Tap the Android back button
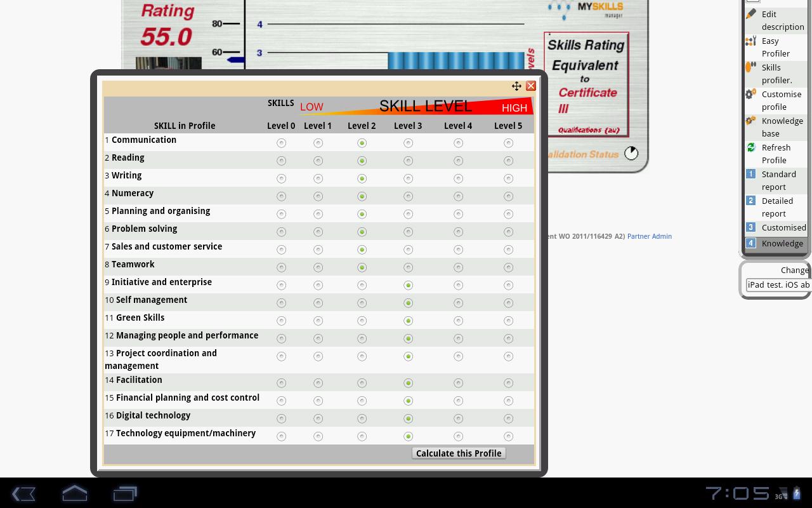The width and height of the screenshot is (812, 508). click(x=23, y=493)
